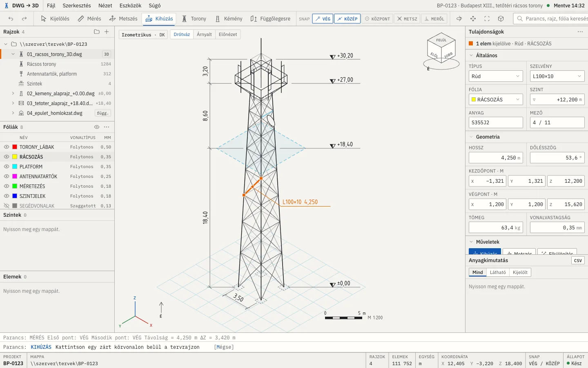Click Mégse to cancel the command
The image size is (588, 368).
(224, 347)
